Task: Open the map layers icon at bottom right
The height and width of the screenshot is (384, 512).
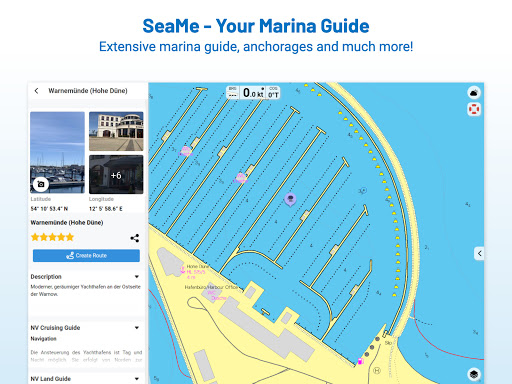Action: point(474,374)
